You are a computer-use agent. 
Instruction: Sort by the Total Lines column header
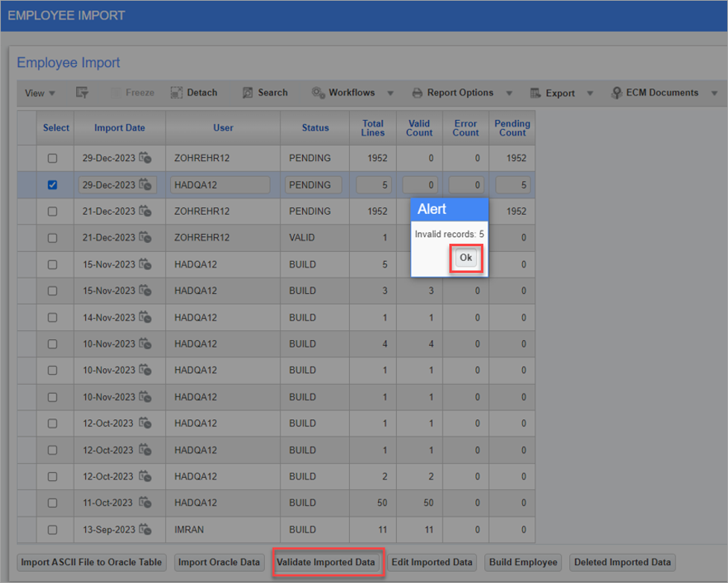373,127
